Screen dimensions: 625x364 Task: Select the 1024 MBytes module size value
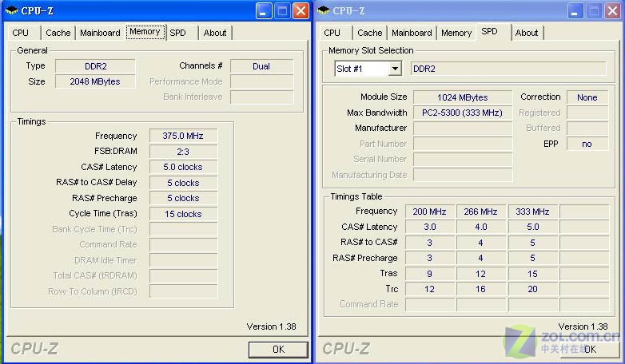pyautogui.click(x=463, y=97)
